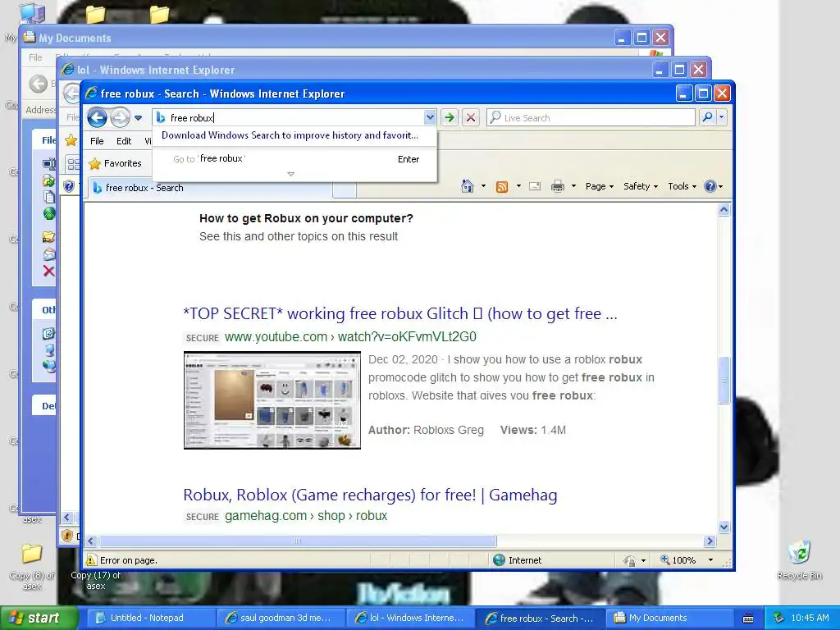Screen dimensions: 840x630
Task: Click the 'Error on page' warning icon
Action: click(92, 559)
